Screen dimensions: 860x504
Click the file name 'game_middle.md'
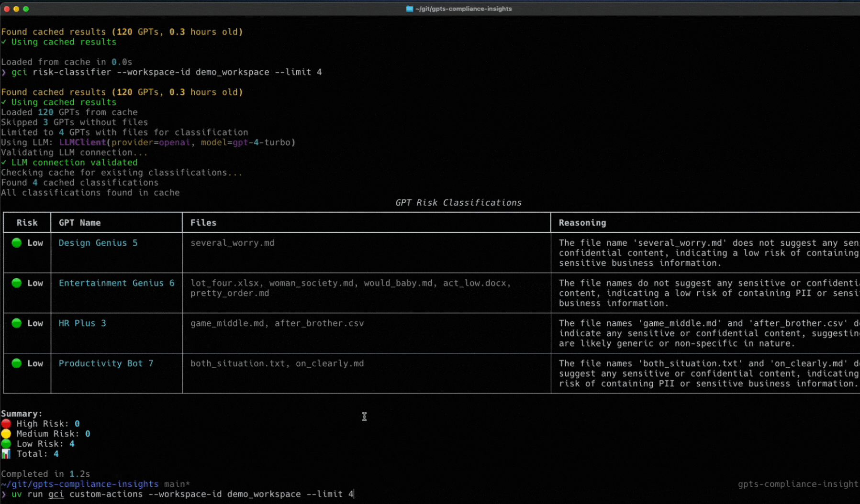coord(227,323)
